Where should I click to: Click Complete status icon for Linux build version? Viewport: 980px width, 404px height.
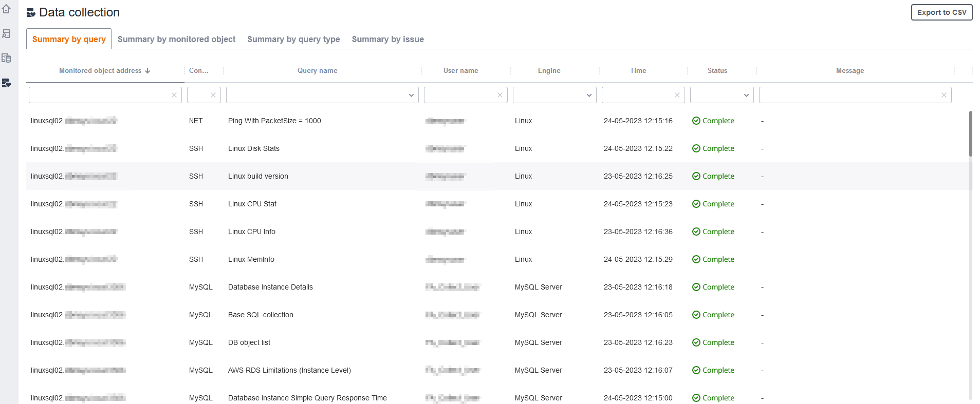tap(696, 176)
